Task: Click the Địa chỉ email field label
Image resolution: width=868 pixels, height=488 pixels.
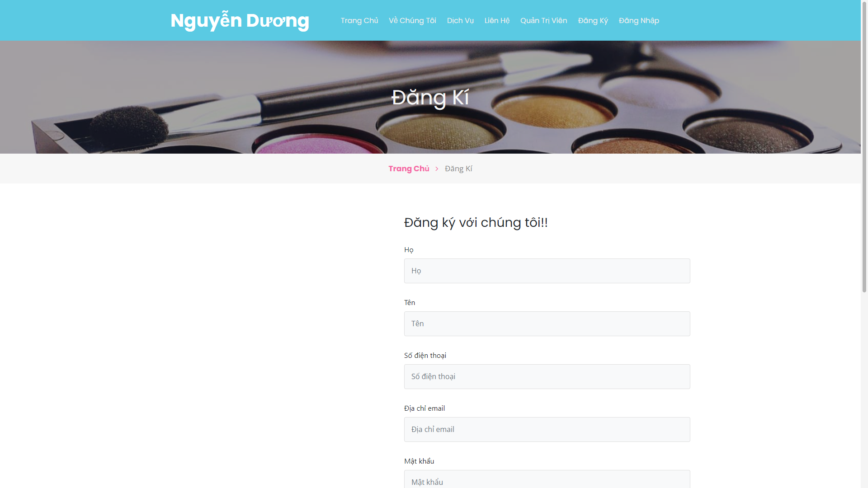Action: pyautogui.click(x=424, y=408)
